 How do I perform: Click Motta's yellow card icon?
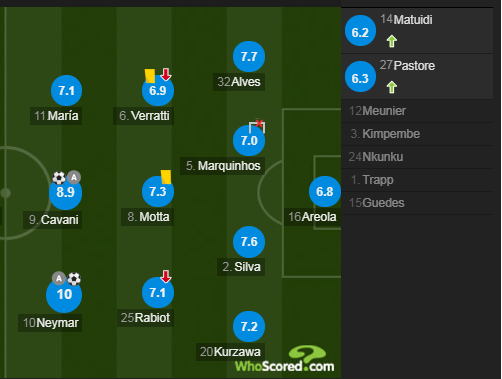(x=166, y=177)
